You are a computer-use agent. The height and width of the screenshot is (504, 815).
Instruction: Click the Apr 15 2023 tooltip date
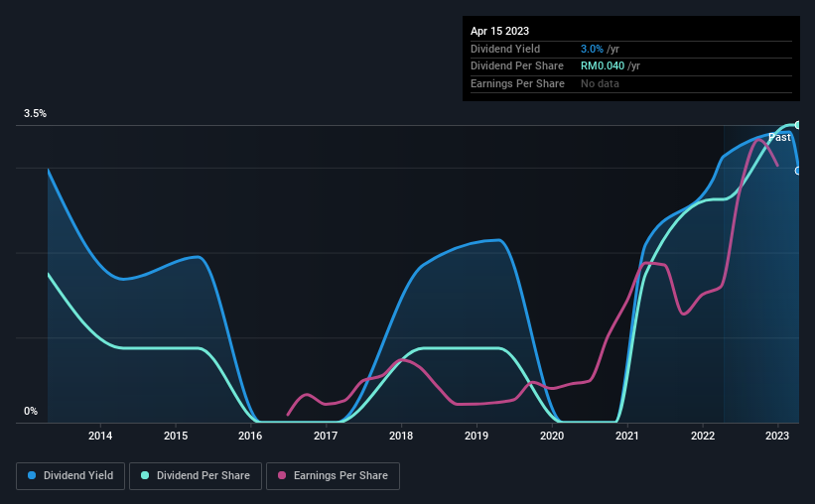pyautogui.click(x=499, y=31)
